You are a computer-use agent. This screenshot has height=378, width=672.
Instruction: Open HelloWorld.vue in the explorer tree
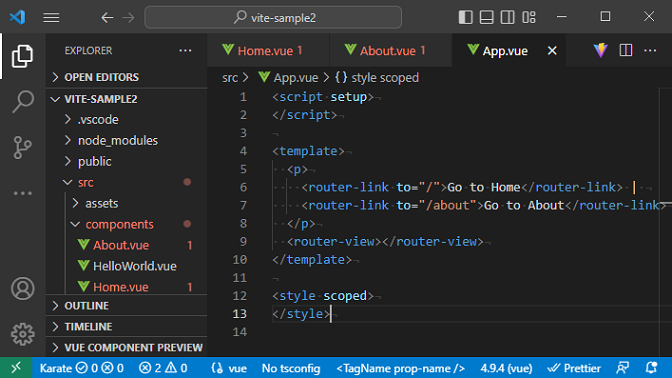(x=126, y=266)
